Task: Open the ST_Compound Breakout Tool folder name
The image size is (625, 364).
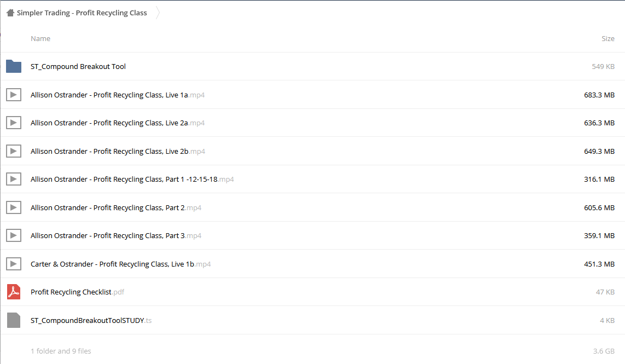Action: (78, 67)
